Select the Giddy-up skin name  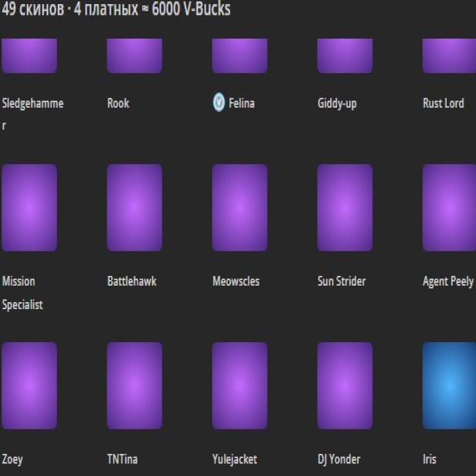point(337,104)
